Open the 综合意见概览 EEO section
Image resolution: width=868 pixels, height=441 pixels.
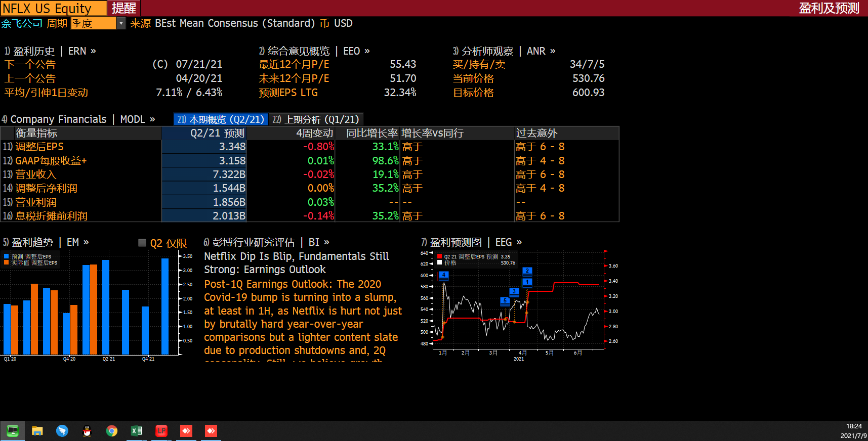point(314,51)
